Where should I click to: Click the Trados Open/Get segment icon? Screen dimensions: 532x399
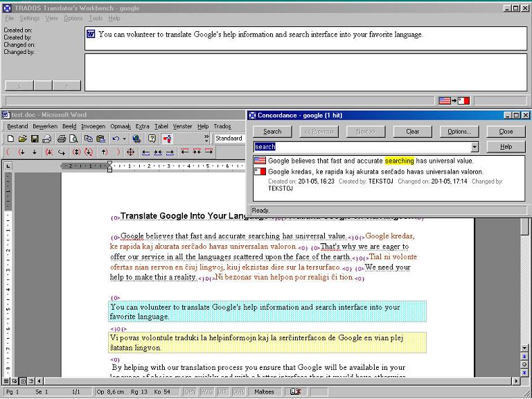(x=21, y=152)
